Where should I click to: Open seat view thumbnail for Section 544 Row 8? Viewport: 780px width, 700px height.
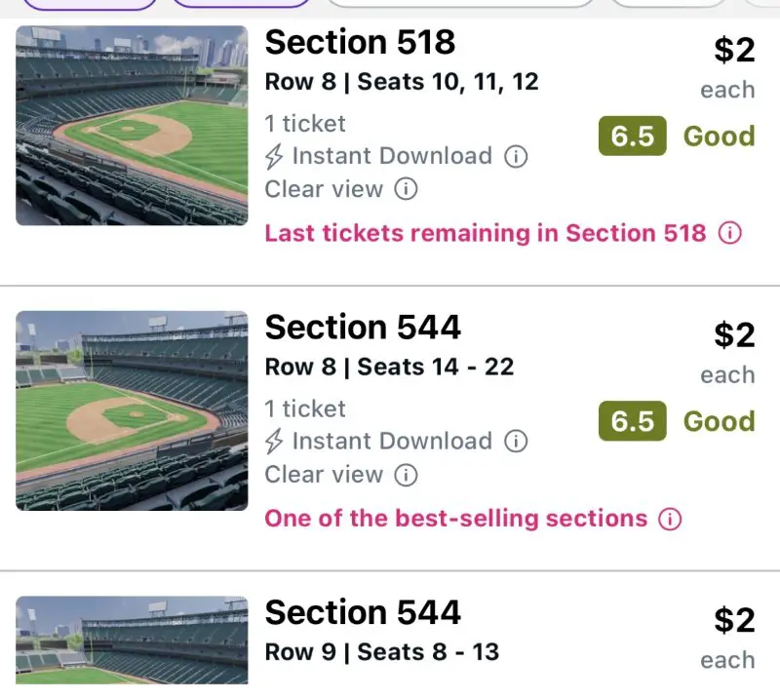tap(133, 410)
